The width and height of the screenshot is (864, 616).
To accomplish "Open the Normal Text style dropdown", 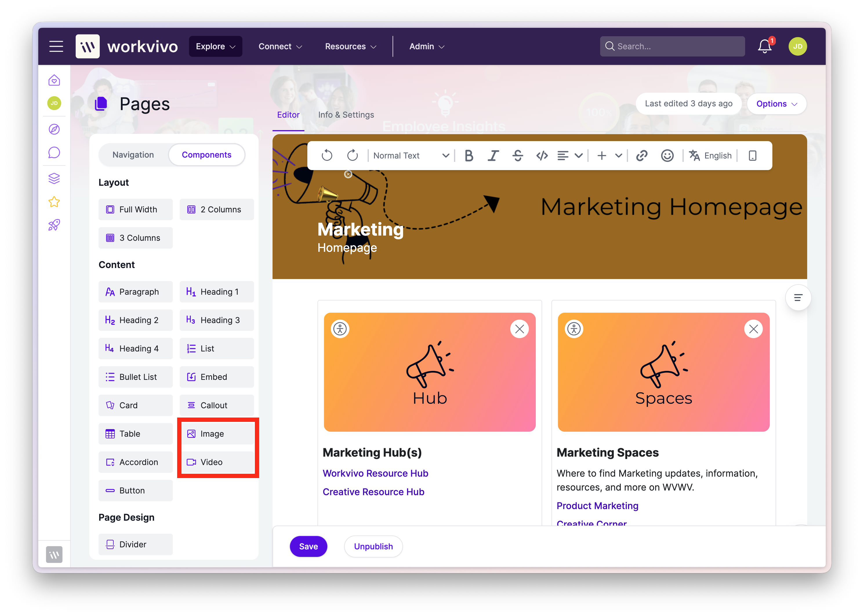I will [x=411, y=156].
